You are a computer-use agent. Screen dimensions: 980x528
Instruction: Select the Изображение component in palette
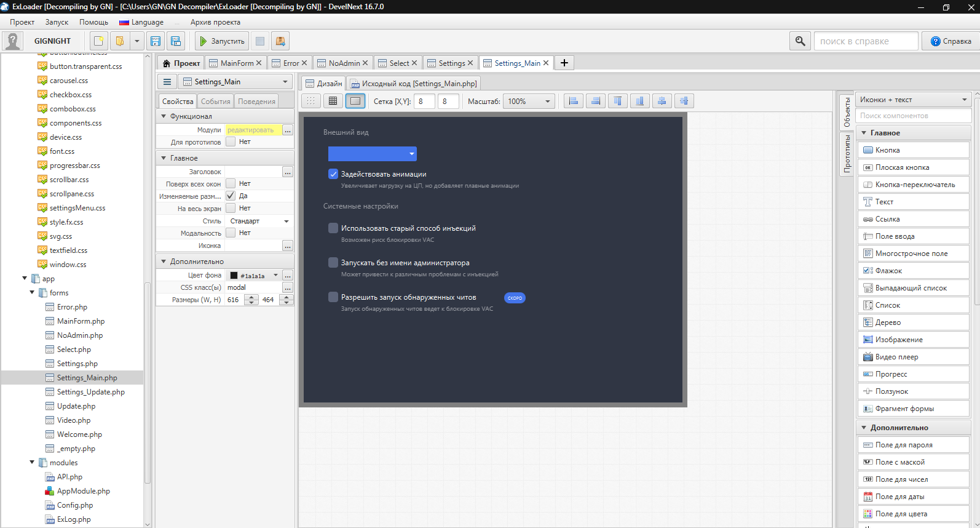[914, 340]
